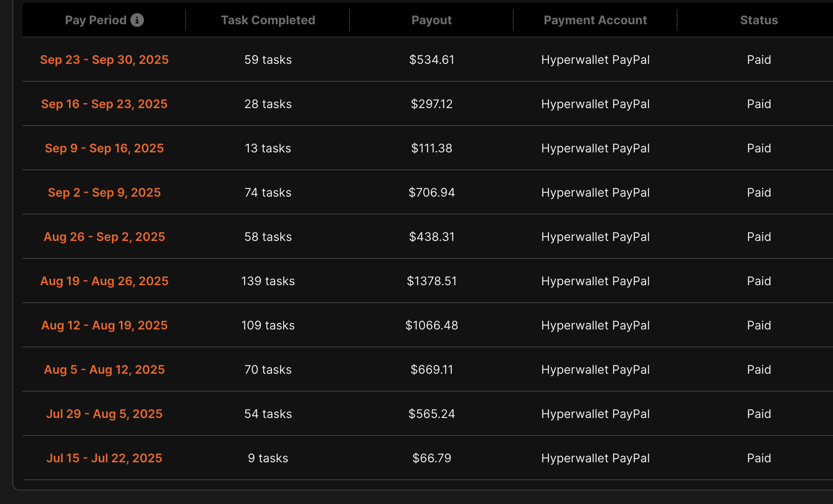
Task: Open Sep 16 - Sep 23, 2025 pay period
Action: 104,104
